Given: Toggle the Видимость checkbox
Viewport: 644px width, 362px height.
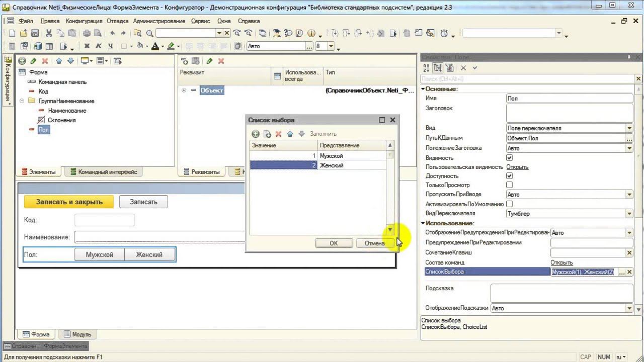Looking at the screenshot, I should tap(509, 158).
